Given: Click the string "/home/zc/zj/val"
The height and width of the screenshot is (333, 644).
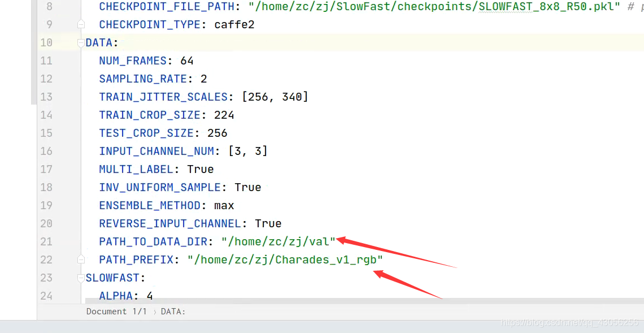Looking at the screenshot, I should (279, 242).
